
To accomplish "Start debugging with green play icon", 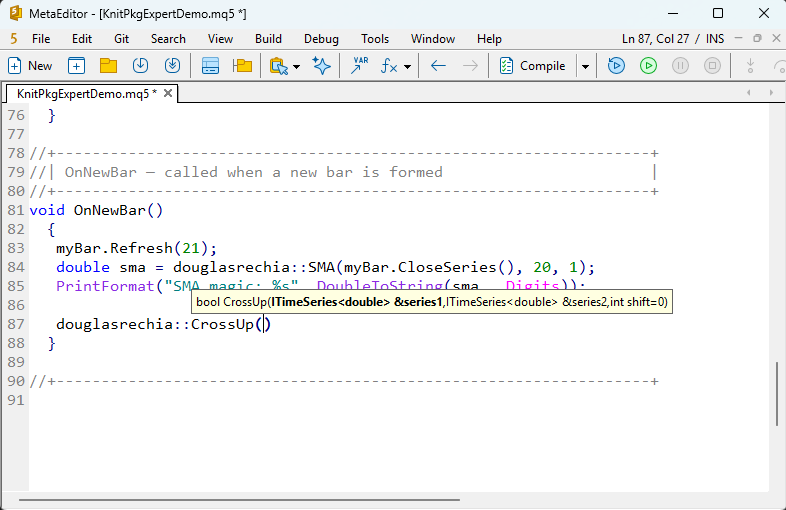I will [x=648, y=66].
